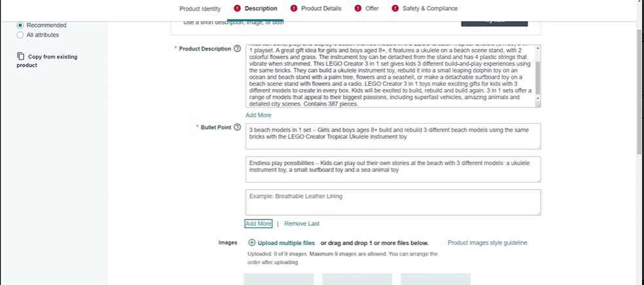Click the red alert icon beside Offer
This screenshot has width=644, height=285.
358,9
